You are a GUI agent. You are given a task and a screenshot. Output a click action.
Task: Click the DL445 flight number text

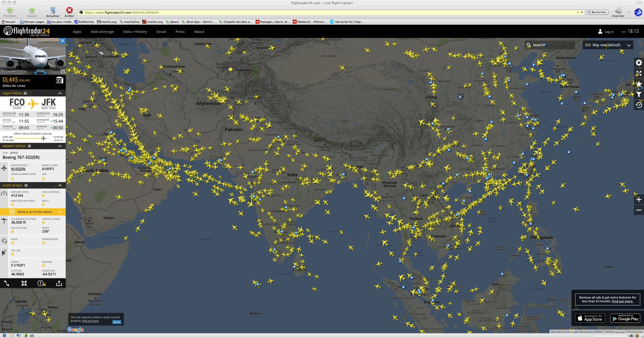click(10, 80)
